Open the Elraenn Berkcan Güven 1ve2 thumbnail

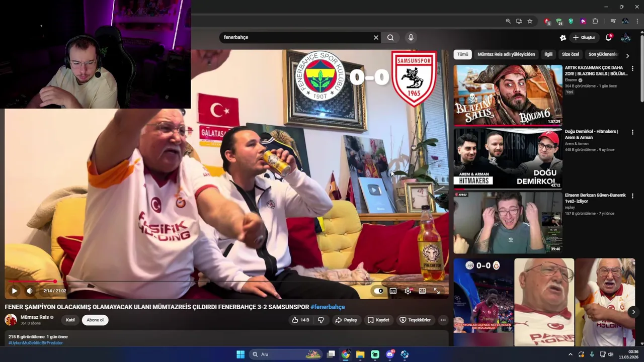click(508, 223)
